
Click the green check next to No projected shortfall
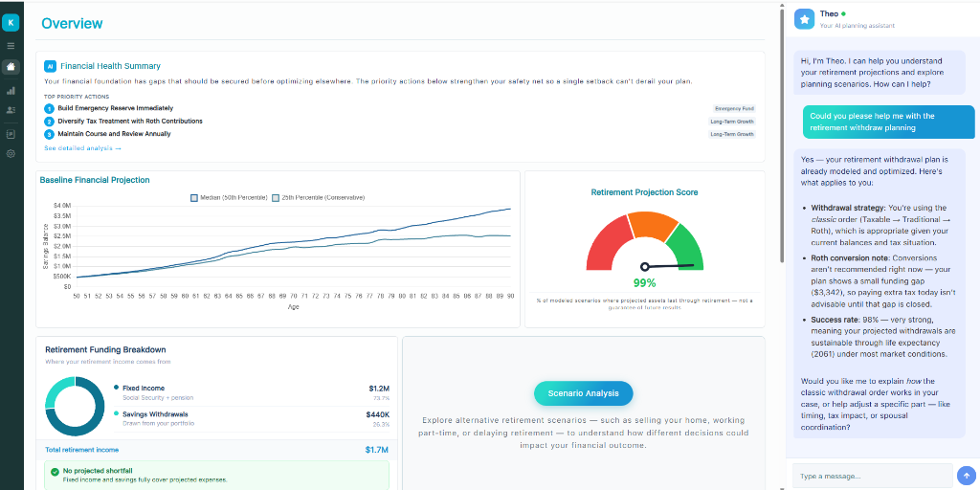tap(55, 471)
